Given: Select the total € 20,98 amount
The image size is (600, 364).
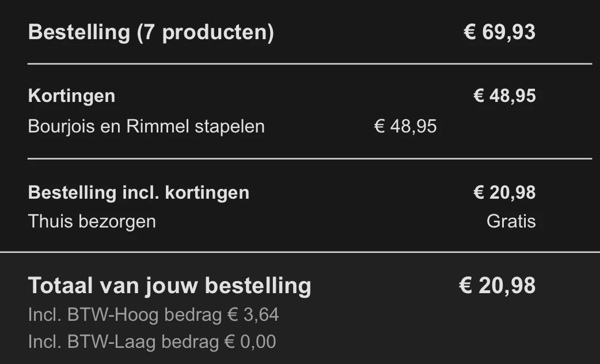Looking at the screenshot, I should point(497,286).
